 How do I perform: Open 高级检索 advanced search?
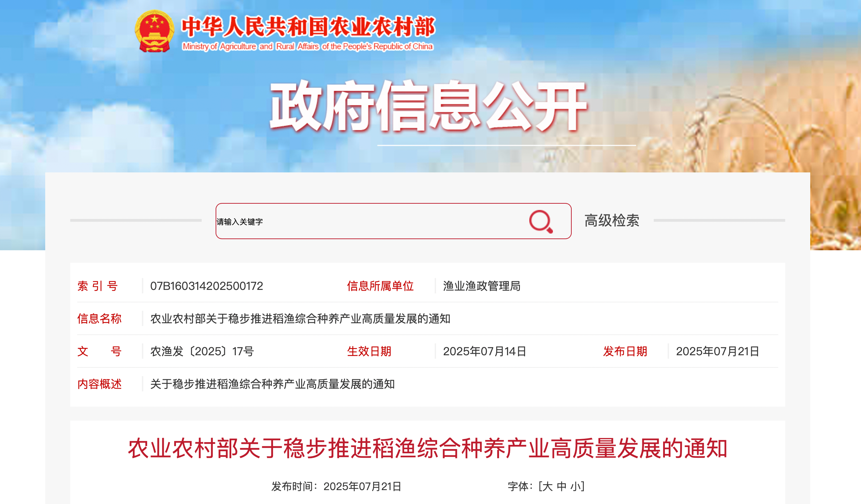tap(612, 221)
